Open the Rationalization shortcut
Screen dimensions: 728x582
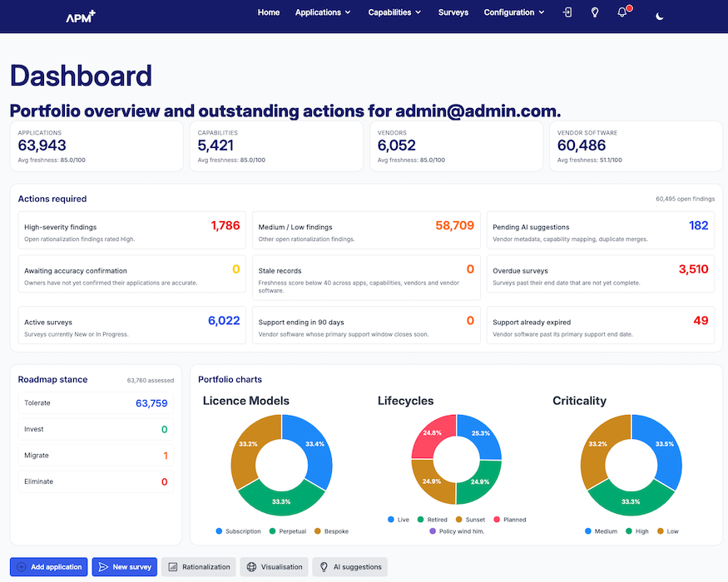click(x=199, y=567)
